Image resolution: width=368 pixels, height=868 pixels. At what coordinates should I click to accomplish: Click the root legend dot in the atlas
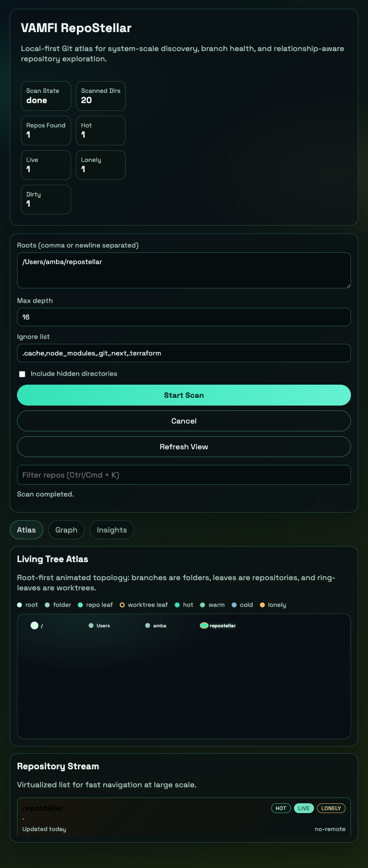(19, 604)
